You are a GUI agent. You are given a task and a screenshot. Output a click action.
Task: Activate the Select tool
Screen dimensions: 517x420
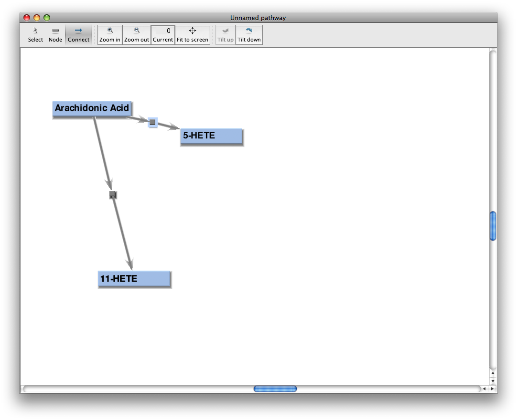click(35, 35)
